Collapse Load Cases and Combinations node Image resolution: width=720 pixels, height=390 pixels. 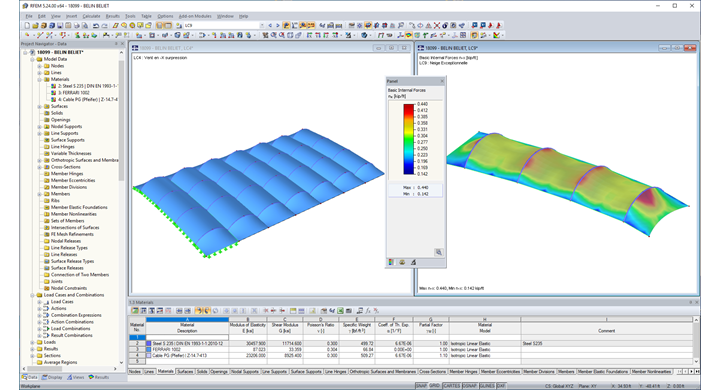click(33, 295)
